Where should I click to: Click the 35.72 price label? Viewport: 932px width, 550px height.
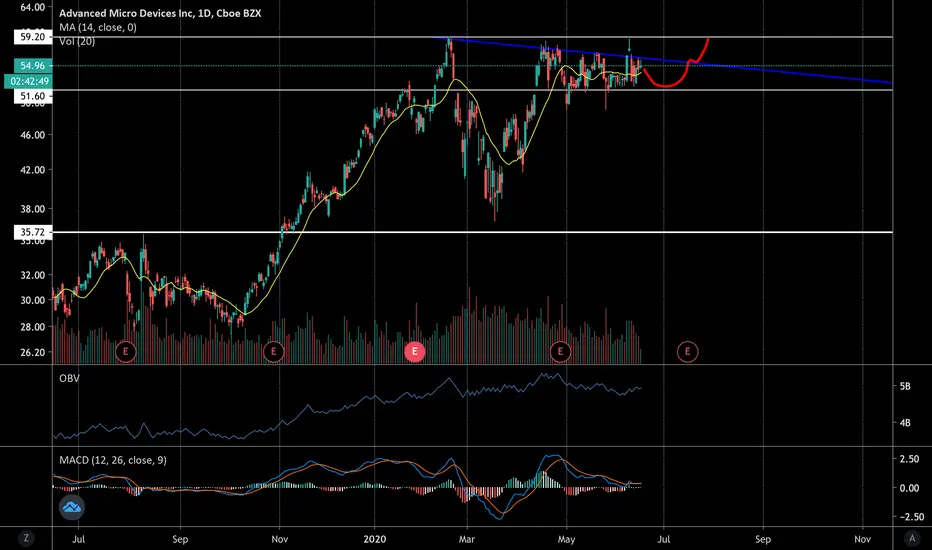(33, 232)
